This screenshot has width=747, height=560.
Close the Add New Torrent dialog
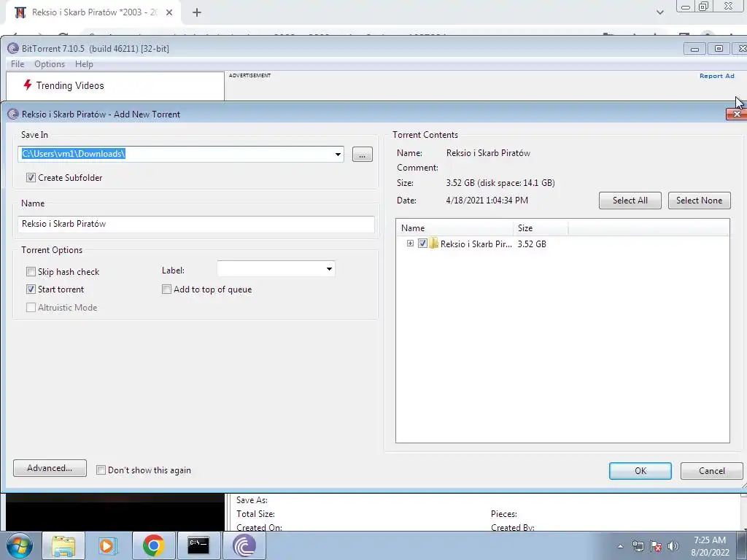pyautogui.click(x=737, y=114)
